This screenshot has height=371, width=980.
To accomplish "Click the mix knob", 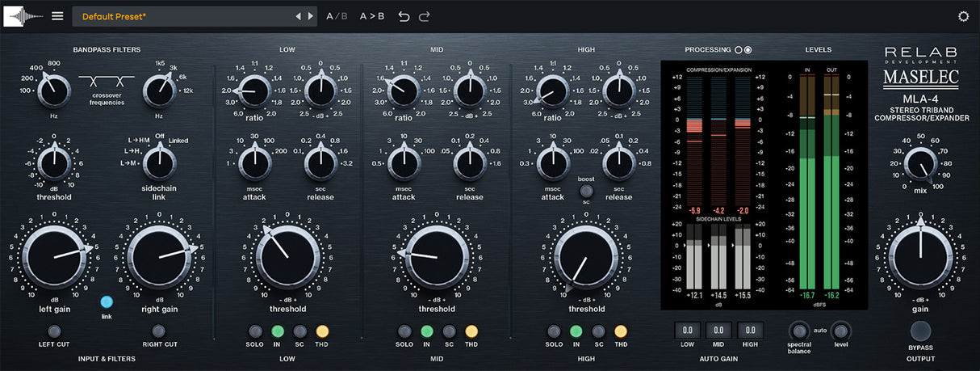I will click(x=920, y=163).
